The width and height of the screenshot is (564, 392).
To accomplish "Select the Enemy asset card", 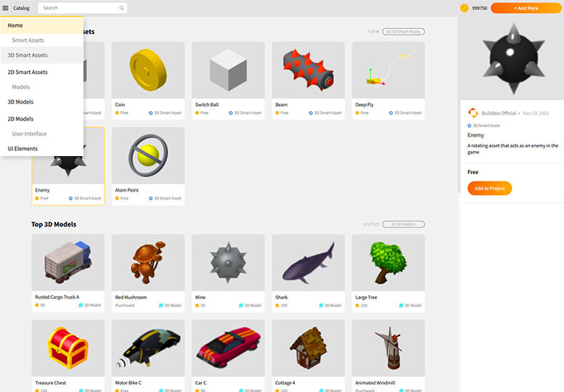I will [68, 166].
